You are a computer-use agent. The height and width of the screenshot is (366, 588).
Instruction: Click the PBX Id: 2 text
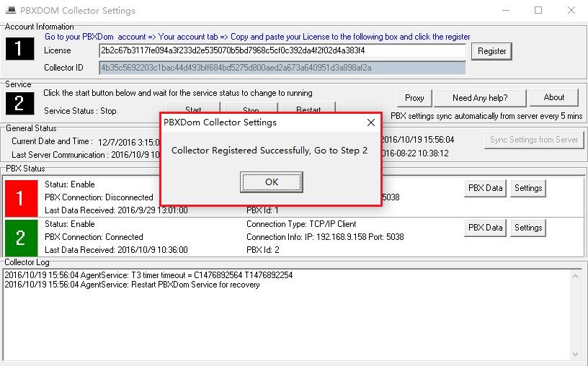[263, 250]
